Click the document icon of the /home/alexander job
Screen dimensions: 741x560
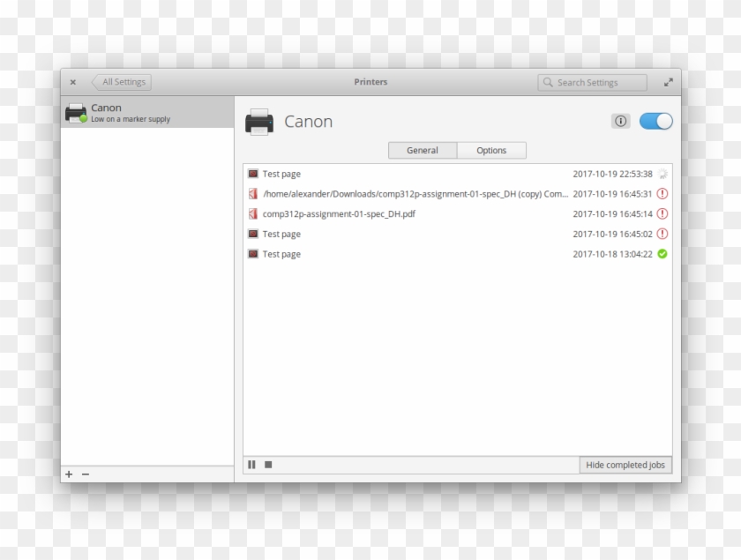(253, 194)
